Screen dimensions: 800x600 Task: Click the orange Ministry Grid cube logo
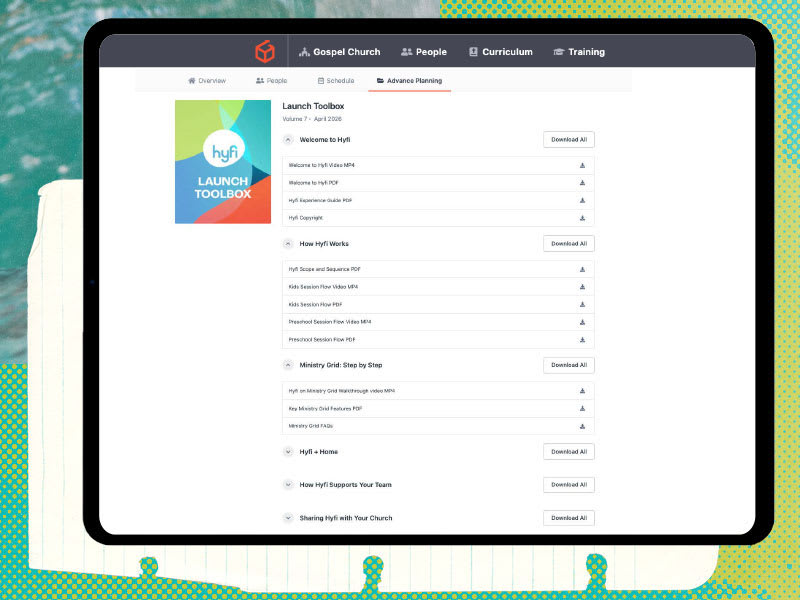point(265,52)
